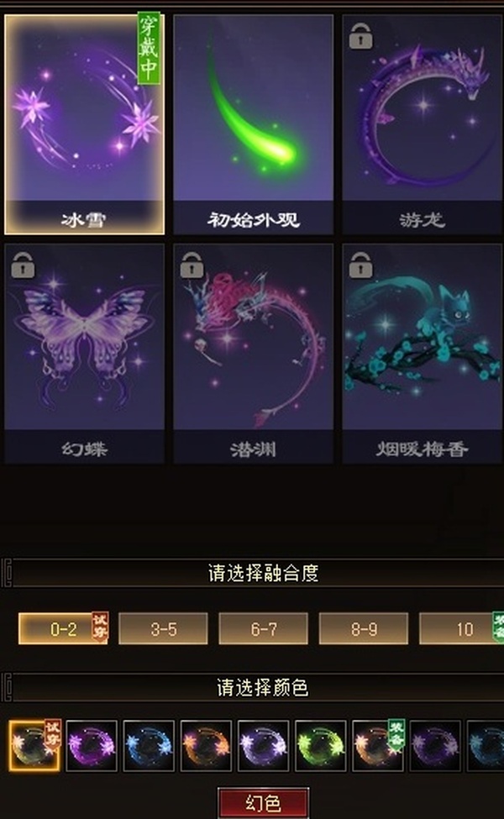Open the 幻蝶 butterfly appearance
Image resolution: width=504 pixels, height=819 pixels.
[x=84, y=353]
